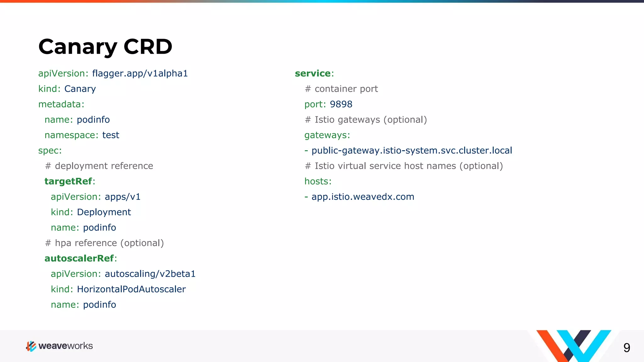Click 'name: podinfo' under metadata
644x362 pixels.
pyautogui.click(x=77, y=120)
